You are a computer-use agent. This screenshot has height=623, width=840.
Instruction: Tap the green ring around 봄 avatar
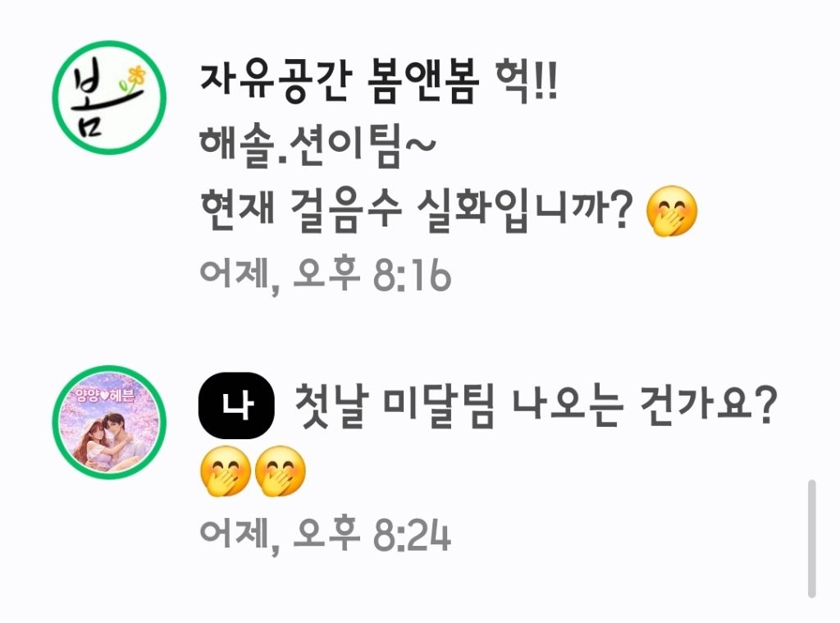(x=109, y=43)
